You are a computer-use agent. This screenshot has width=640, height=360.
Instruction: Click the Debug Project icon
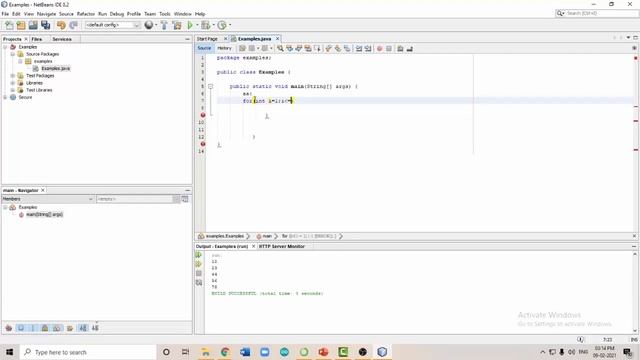pos(205,25)
